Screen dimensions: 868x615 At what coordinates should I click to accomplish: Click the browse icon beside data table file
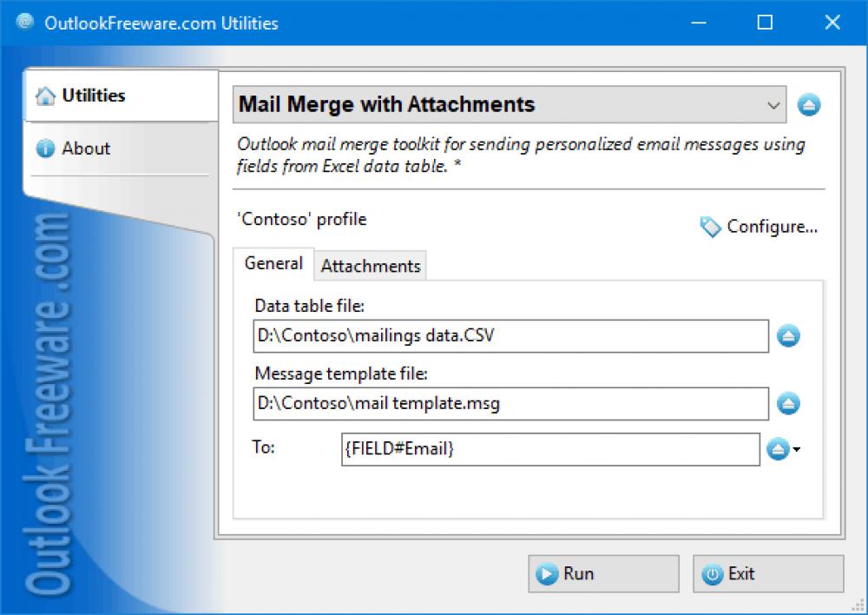pos(788,336)
